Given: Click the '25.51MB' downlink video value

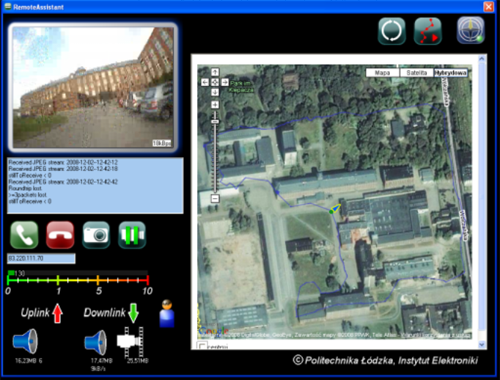Looking at the screenshot, I should click(138, 361).
